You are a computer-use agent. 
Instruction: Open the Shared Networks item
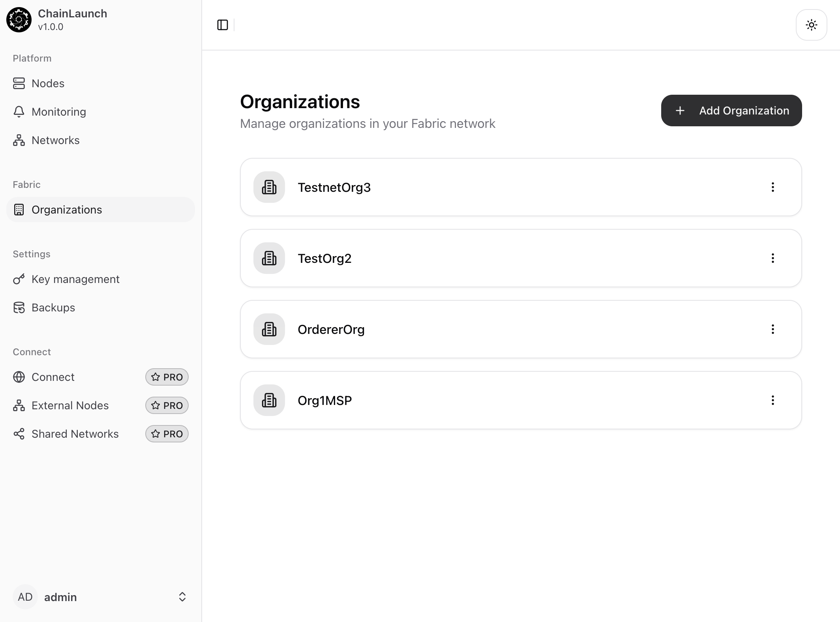pyautogui.click(x=75, y=434)
